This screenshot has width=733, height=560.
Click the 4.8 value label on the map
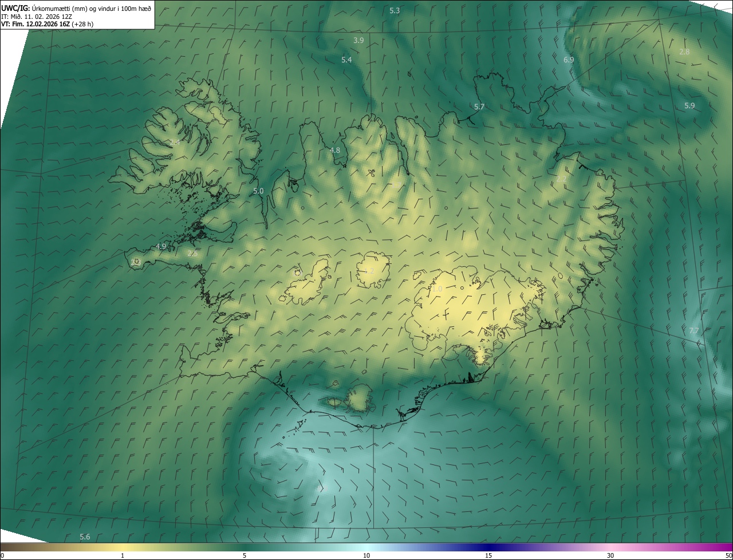click(x=335, y=151)
